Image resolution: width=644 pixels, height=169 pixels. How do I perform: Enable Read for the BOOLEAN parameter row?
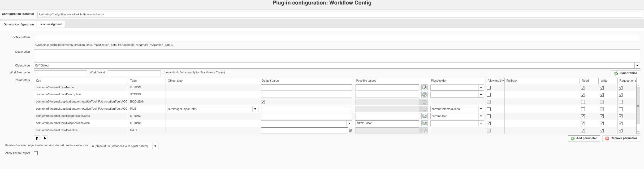point(583,102)
